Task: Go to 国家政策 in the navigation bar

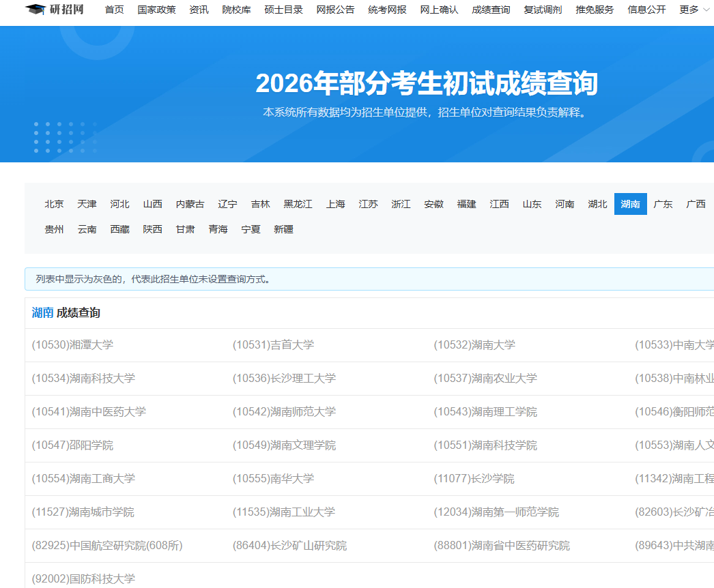Action: 156,10
